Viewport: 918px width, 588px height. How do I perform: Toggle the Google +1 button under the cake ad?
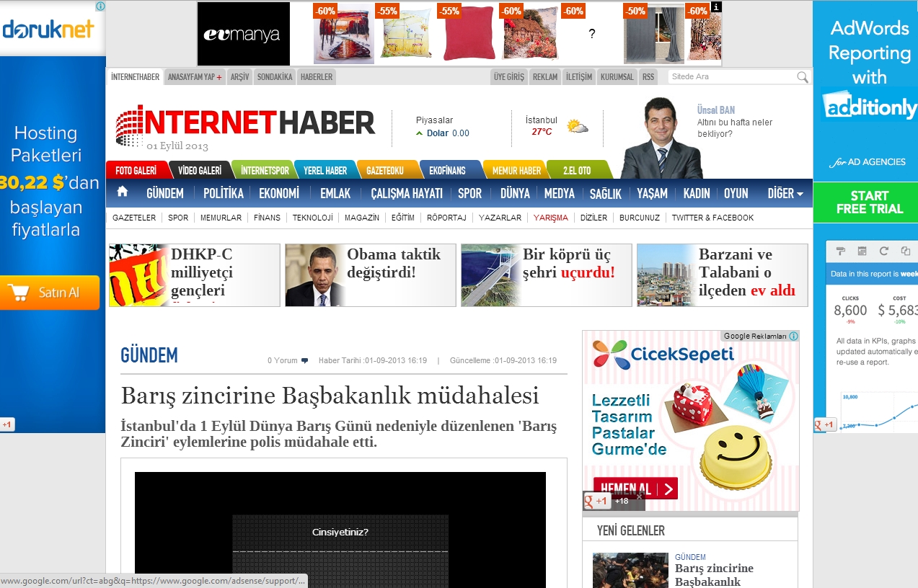[x=596, y=500]
